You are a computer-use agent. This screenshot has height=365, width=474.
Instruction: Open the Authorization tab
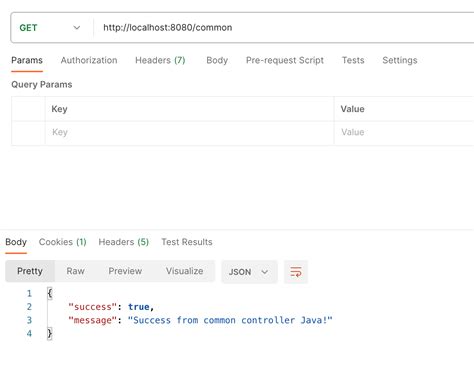(x=89, y=60)
